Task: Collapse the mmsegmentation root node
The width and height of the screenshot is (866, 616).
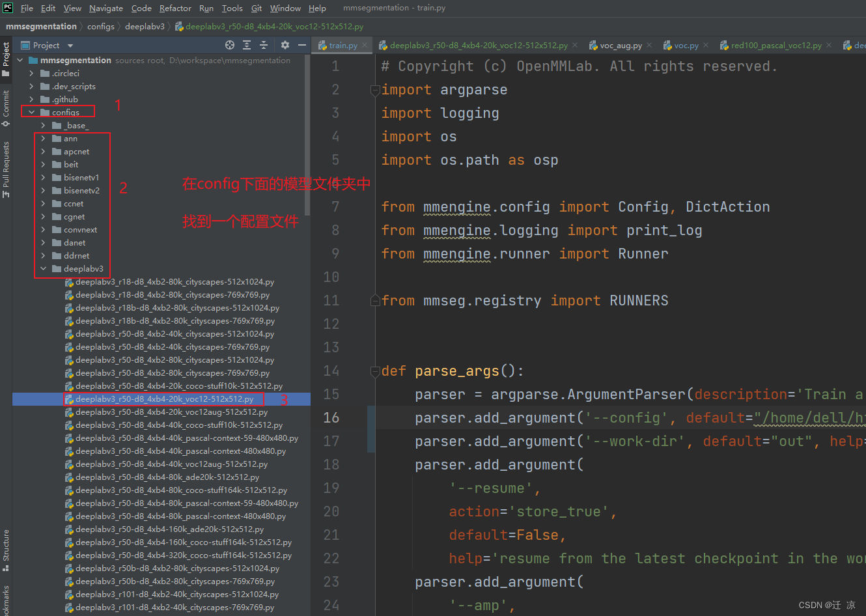Action: [x=20, y=60]
